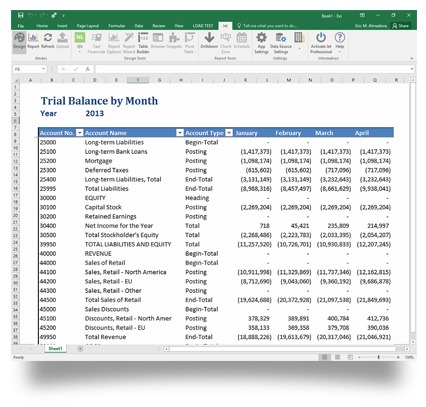Click the zoom slider handle
The width and height of the screenshot is (426, 407).
[x=379, y=357]
